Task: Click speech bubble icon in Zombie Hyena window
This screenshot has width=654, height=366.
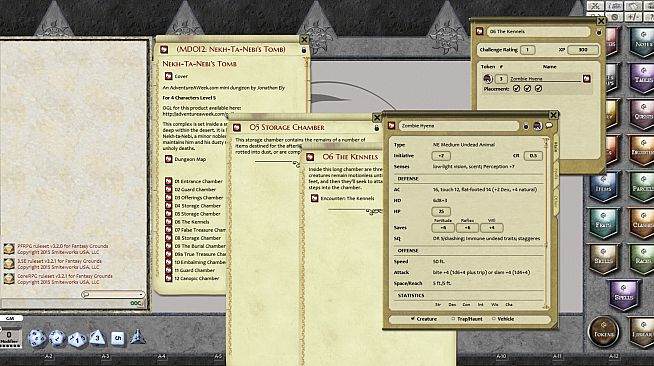Action: point(549,125)
